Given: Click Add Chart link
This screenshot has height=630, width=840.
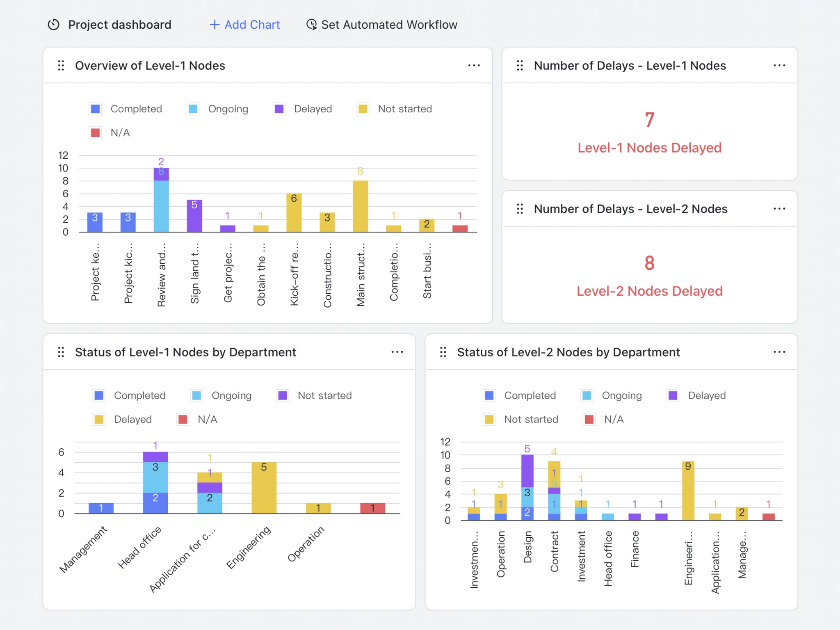Looking at the screenshot, I should (252, 25).
